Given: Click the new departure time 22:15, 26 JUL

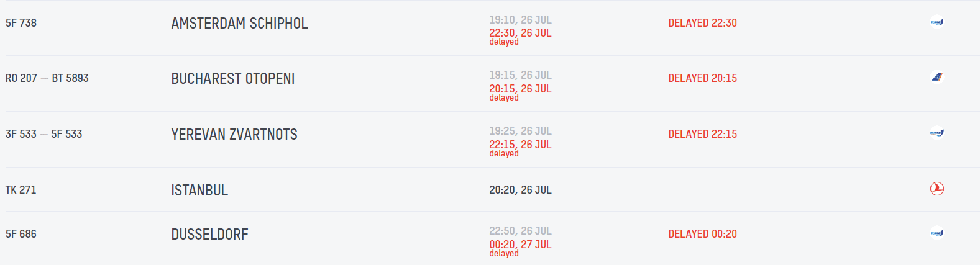Looking at the screenshot, I should (x=520, y=145).
